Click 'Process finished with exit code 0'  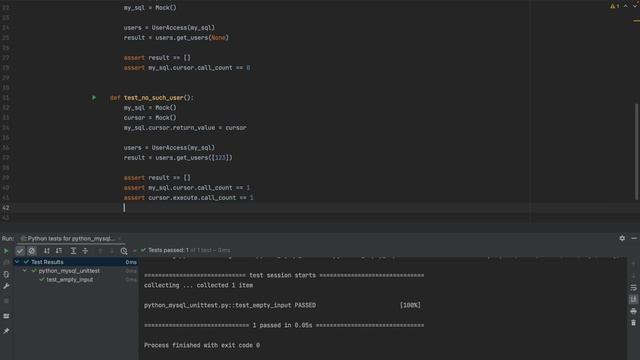pyautogui.click(x=202, y=345)
